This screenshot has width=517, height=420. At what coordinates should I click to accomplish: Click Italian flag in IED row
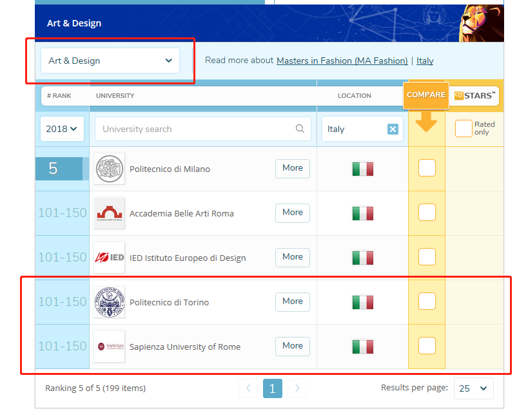(x=363, y=258)
